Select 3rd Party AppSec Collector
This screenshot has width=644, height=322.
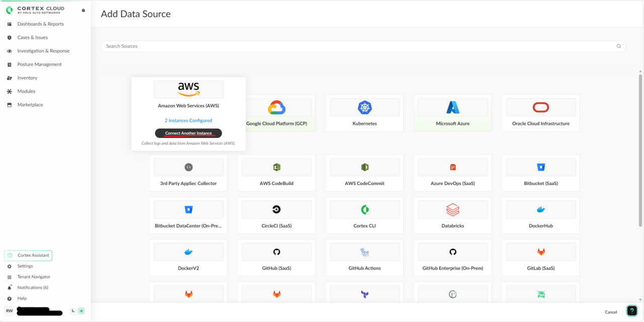pyautogui.click(x=189, y=173)
